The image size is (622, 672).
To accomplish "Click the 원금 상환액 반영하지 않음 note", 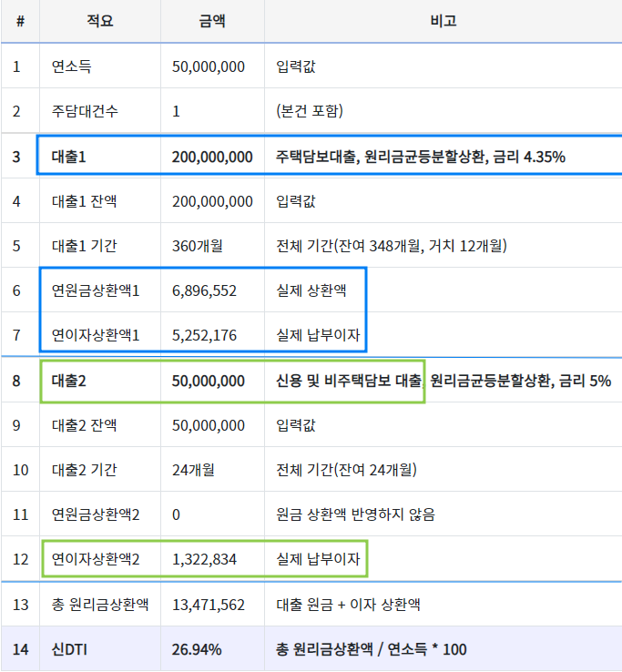I will (355, 514).
